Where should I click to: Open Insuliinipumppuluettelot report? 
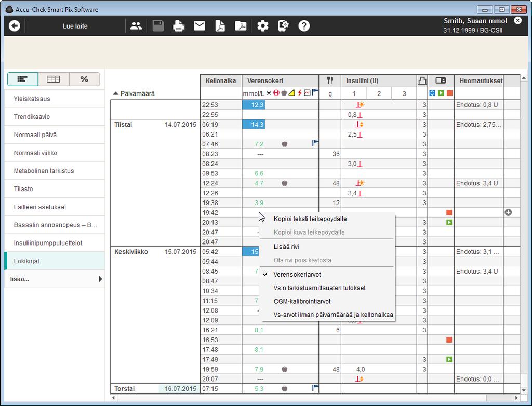click(54, 243)
